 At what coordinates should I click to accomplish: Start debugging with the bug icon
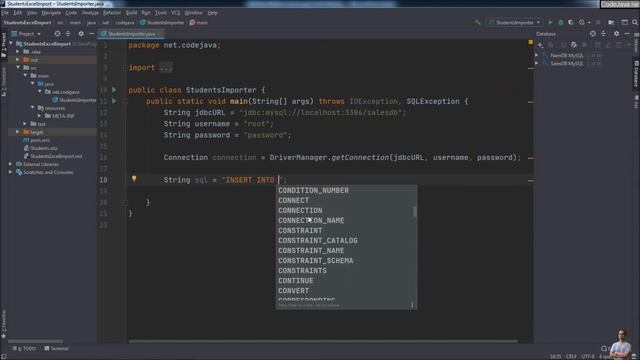click(561, 22)
